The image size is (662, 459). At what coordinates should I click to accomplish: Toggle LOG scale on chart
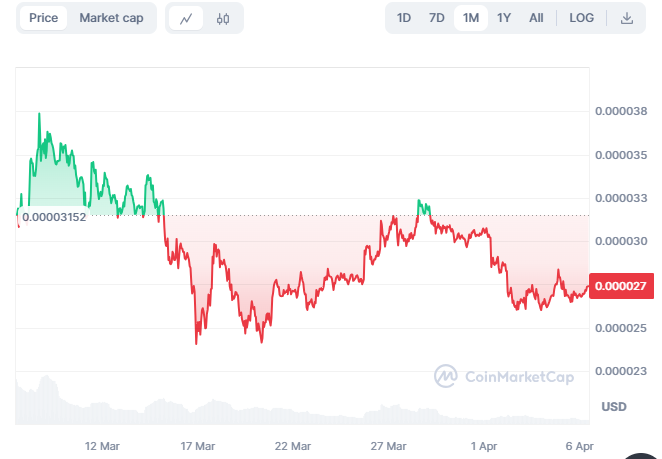tap(581, 18)
